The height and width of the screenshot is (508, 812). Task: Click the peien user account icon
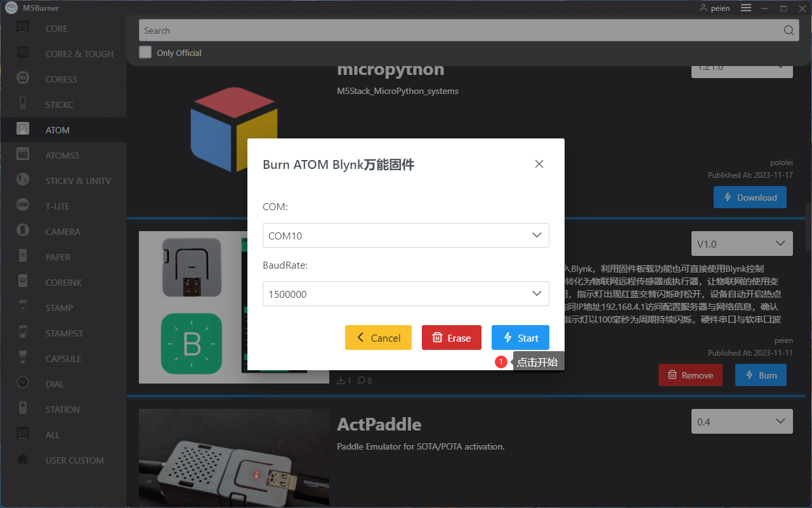703,8
